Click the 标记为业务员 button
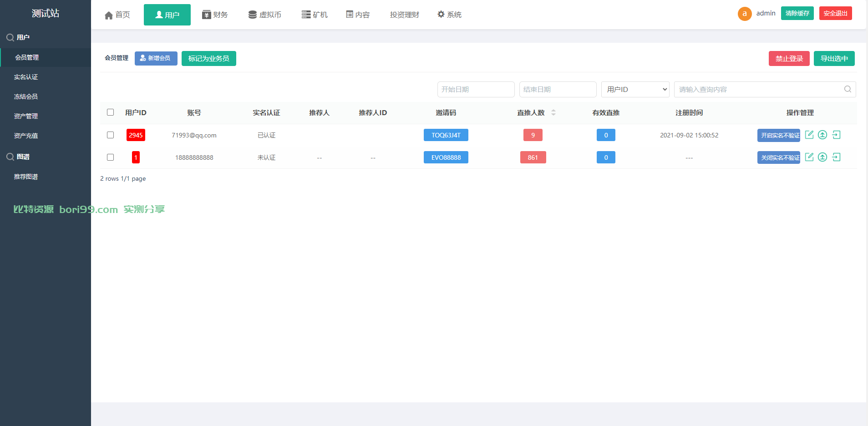Image resolution: width=868 pixels, height=426 pixels. 209,58
